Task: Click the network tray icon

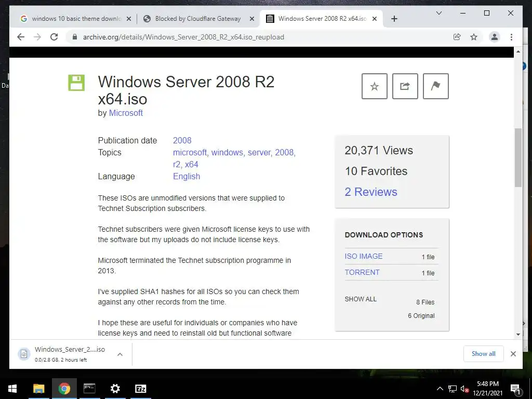Action: click(x=453, y=389)
